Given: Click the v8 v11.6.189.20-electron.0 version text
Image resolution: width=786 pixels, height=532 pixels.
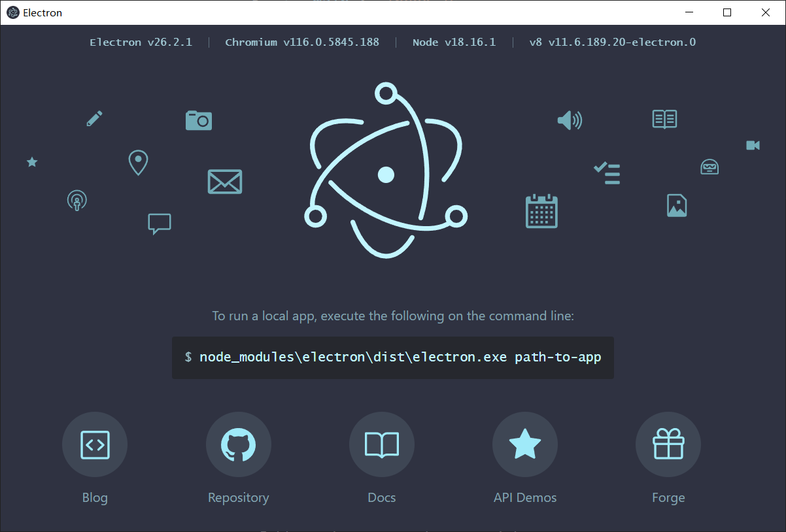Looking at the screenshot, I should 613,42.
